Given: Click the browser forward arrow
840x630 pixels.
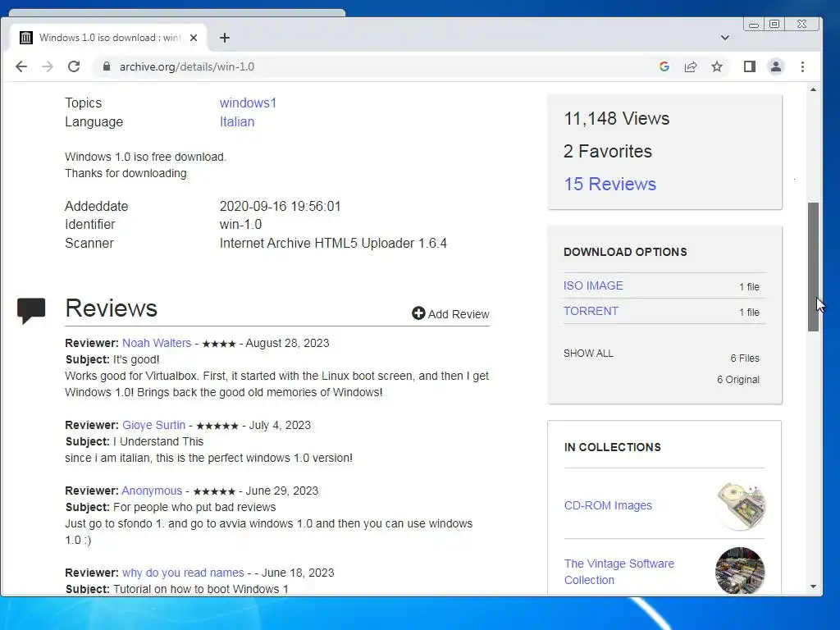Looking at the screenshot, I should point(48,66).
